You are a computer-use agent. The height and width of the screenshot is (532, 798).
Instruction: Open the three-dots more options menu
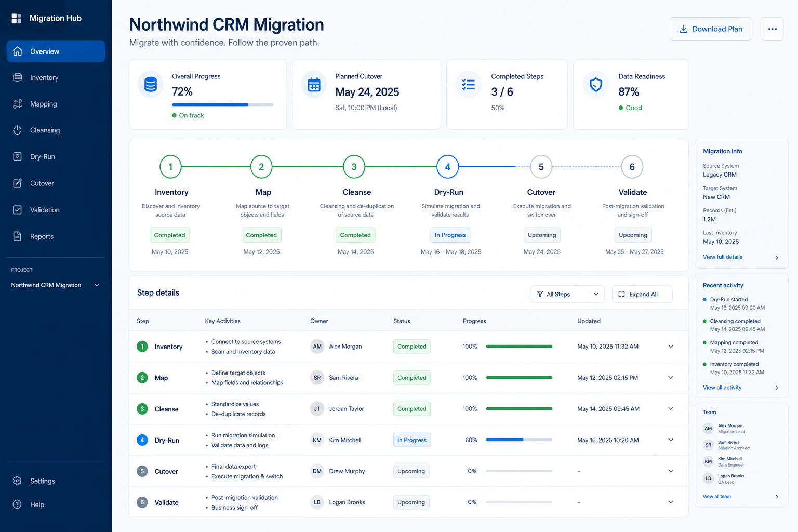[772, 29]
